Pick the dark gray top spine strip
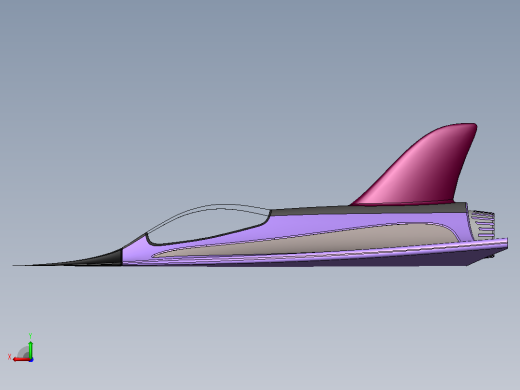Image resolution: width=520 pixels, height=390 pixels. [x=368, y=210]
